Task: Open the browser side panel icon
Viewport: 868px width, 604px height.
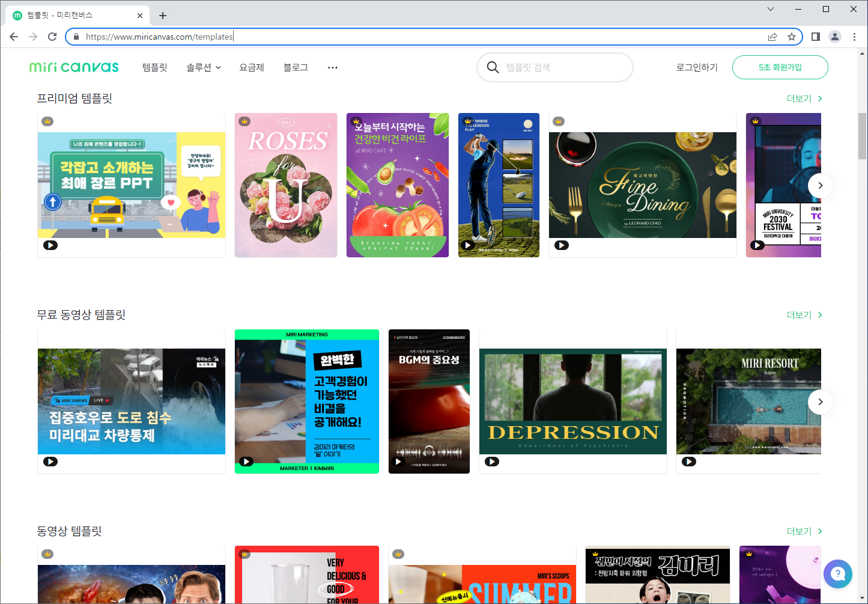Action: (815, 37)
